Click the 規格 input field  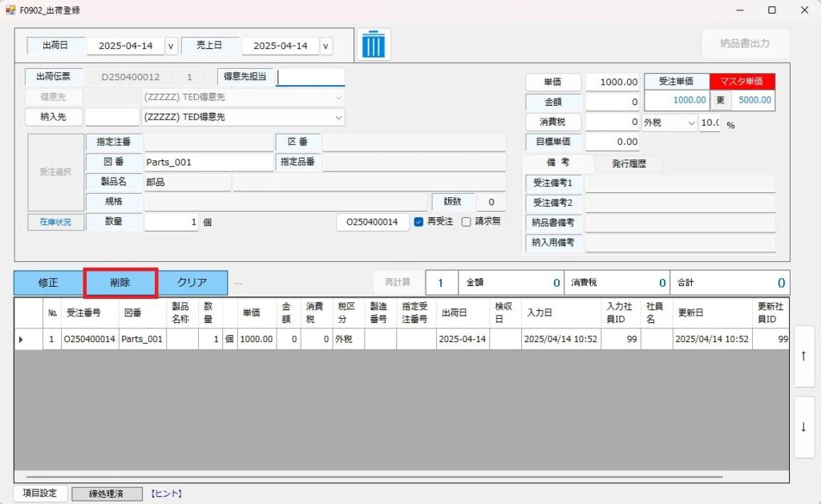(285, 202)
